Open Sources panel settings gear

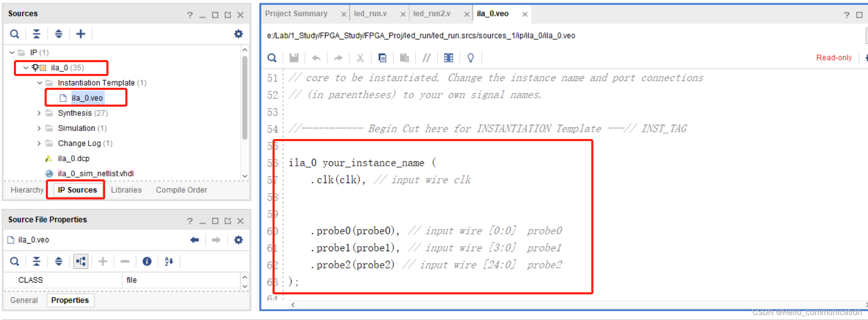[x=238, y=34]
